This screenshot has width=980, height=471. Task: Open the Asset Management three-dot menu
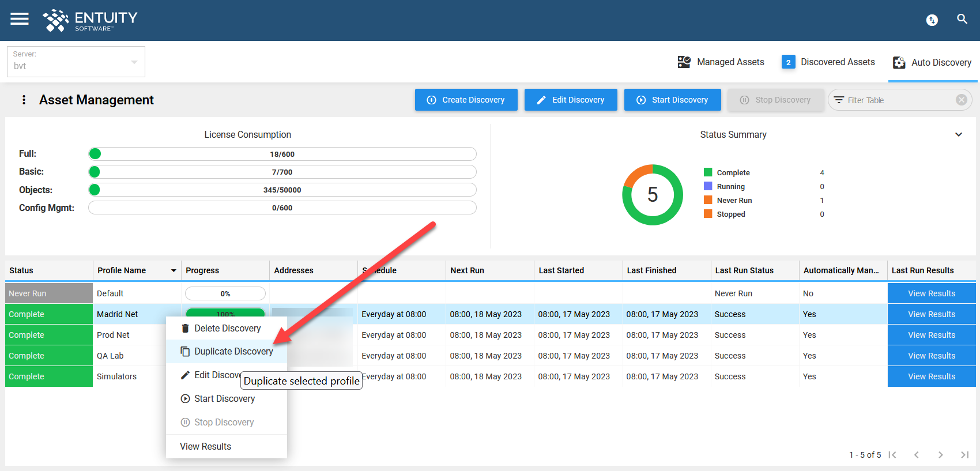point(24,100)
